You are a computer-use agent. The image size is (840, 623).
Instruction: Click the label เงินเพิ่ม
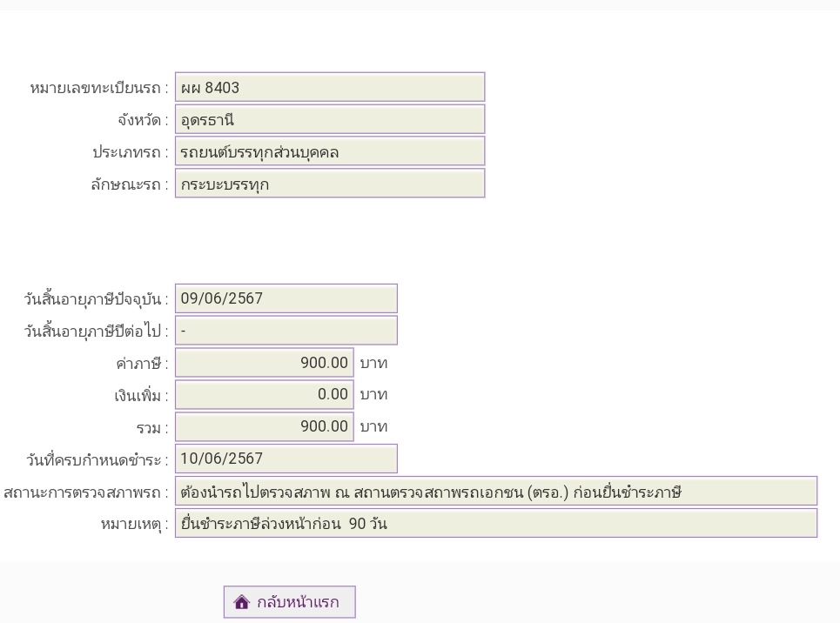click(x=141, y=396)
